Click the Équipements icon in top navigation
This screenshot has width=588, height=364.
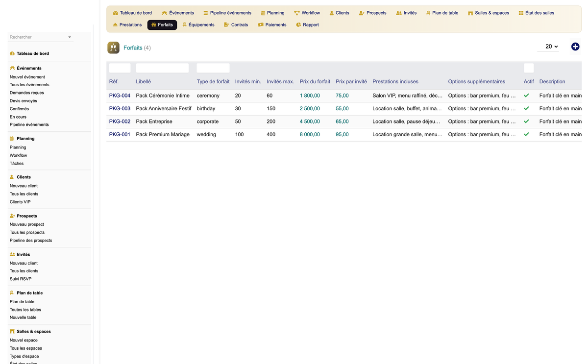pyautogui.click(x=184, y=24)
